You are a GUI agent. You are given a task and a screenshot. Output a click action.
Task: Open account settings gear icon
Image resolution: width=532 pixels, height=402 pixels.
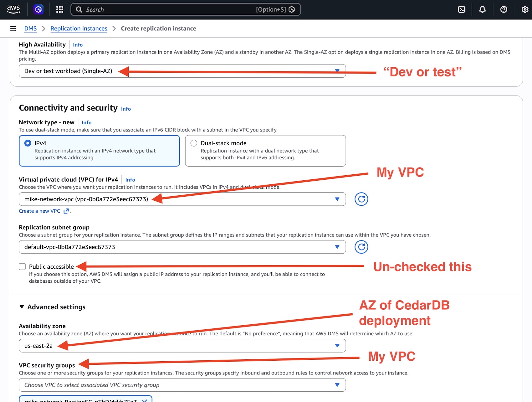(x=524, y=9)
